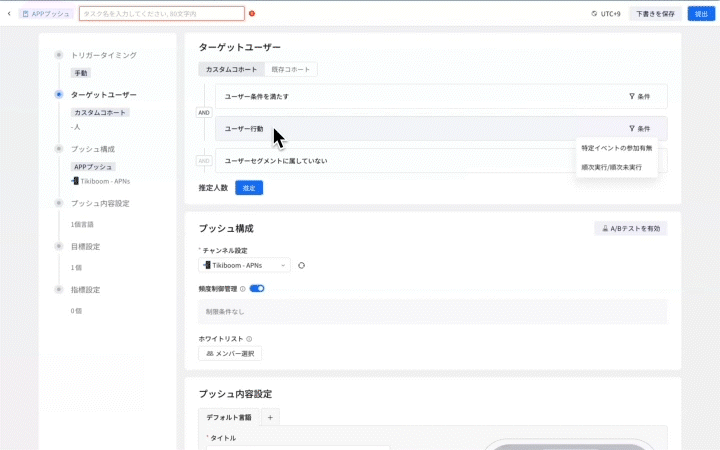720x450 pixels.
Task: Click the 制限条件なし field
Action: (433, 312)
